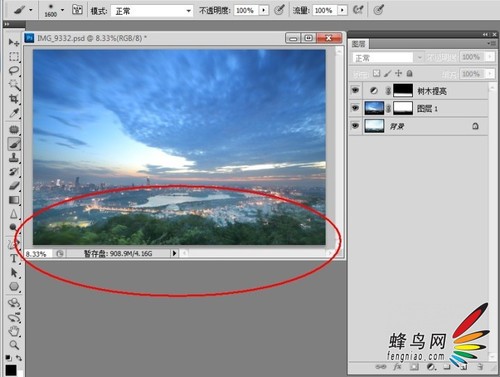The height and width of the screenshot is (377, 500).
Task: Click the black foreground color swatch
Action: click(x=11, y=370)
